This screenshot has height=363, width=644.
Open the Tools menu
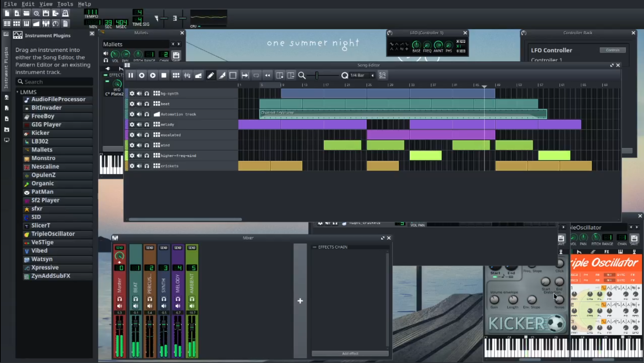65,4
